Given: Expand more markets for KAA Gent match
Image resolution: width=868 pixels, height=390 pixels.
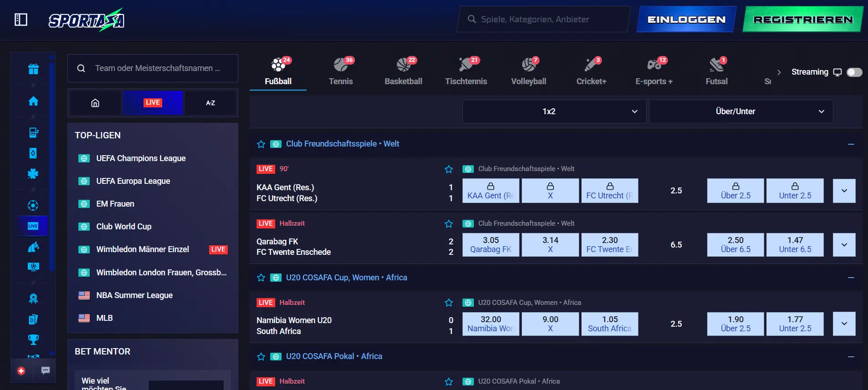Looking at the screenshot, I should pos(844,191).
